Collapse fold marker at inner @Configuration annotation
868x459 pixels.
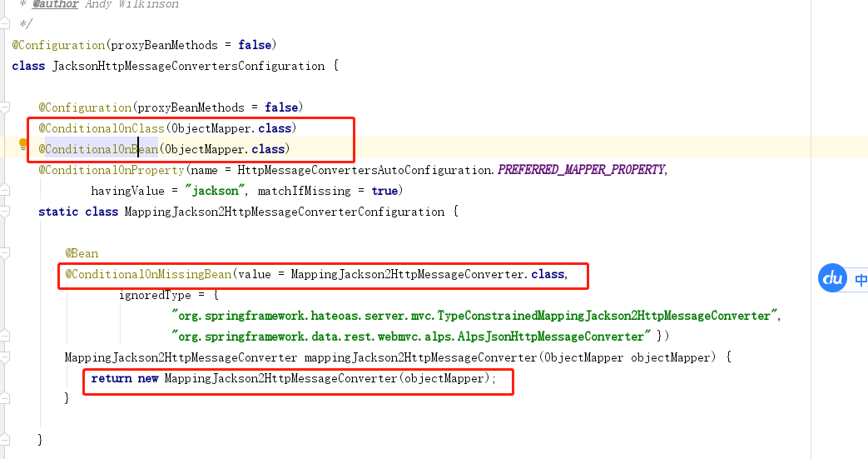[5, 107]
